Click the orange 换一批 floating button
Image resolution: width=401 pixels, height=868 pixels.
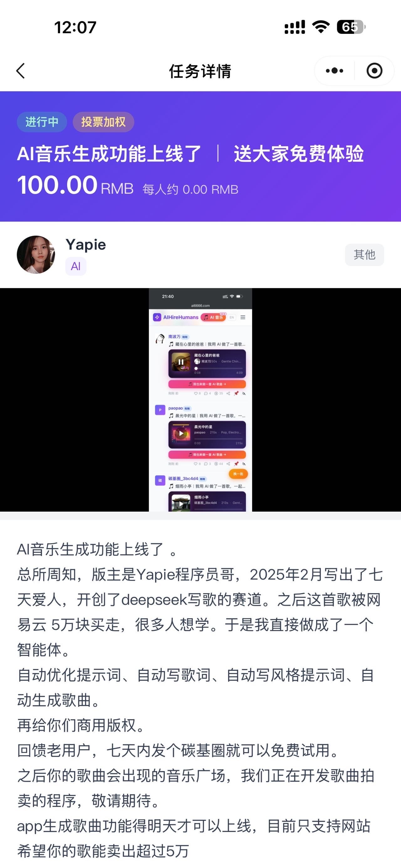[238, 474]
